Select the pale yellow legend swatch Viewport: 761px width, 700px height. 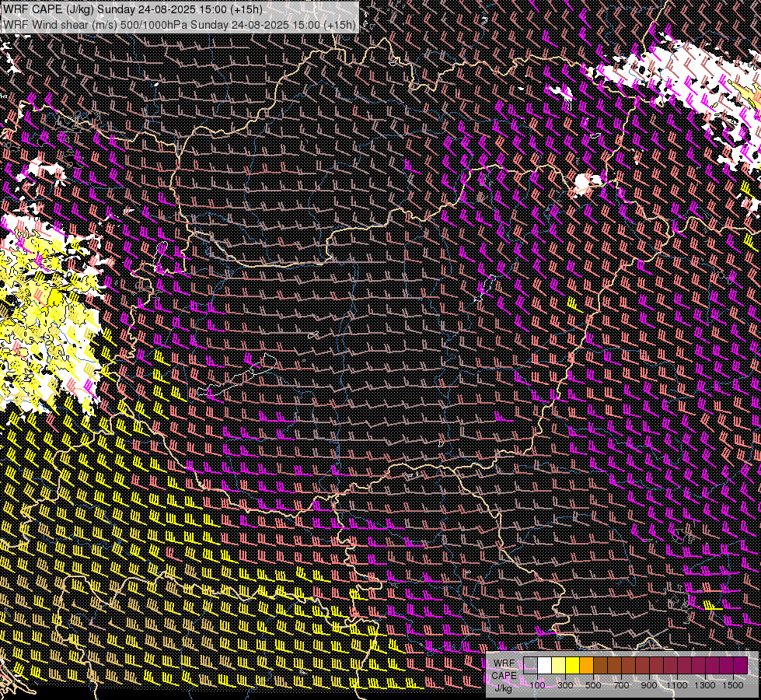point(559,666)
